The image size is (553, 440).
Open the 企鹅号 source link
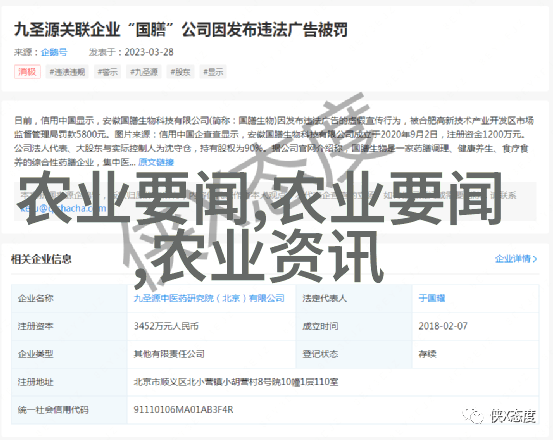(x=54, y=52)
